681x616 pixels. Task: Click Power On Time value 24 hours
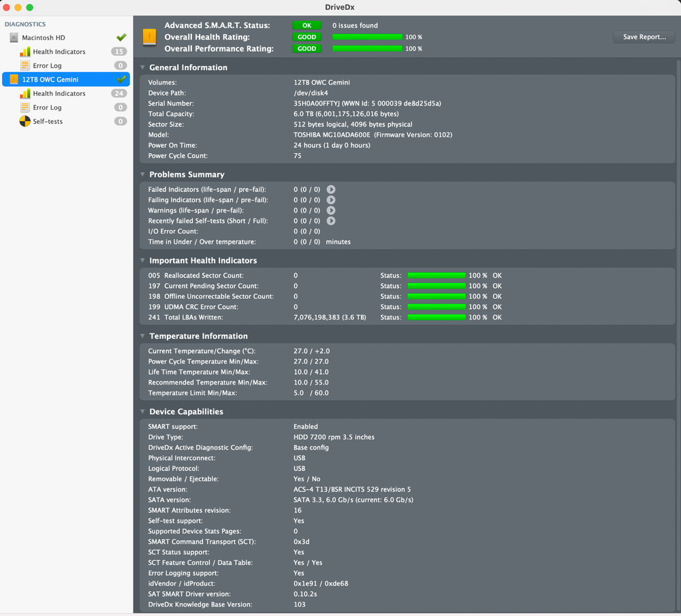332,145
